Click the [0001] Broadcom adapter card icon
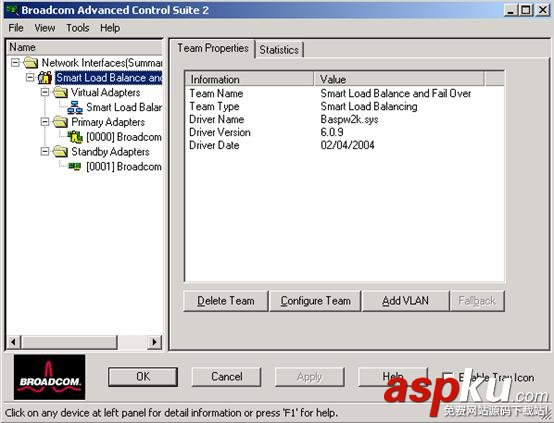Image resolution: width=554 pixels, height=423 pixels. (75, 166)
